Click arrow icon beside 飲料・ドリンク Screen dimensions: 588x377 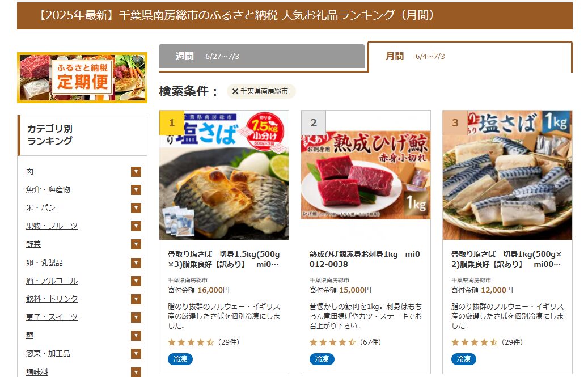coord(136,299)
